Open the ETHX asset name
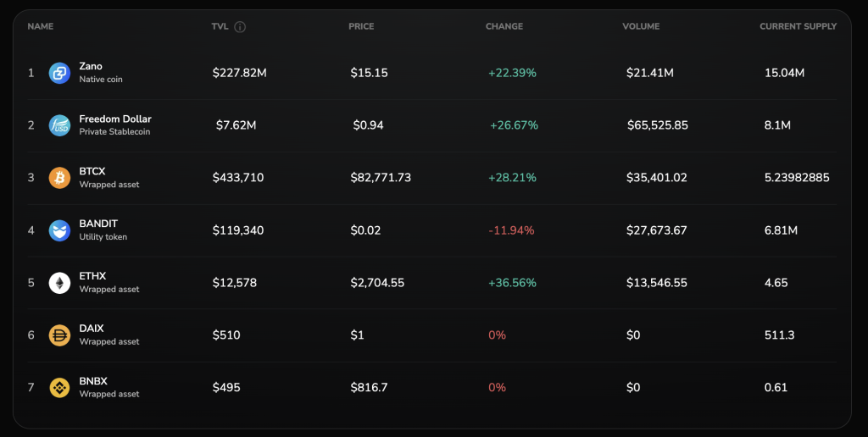This screenshot has width=868, height=437. [x=92, y=276]
